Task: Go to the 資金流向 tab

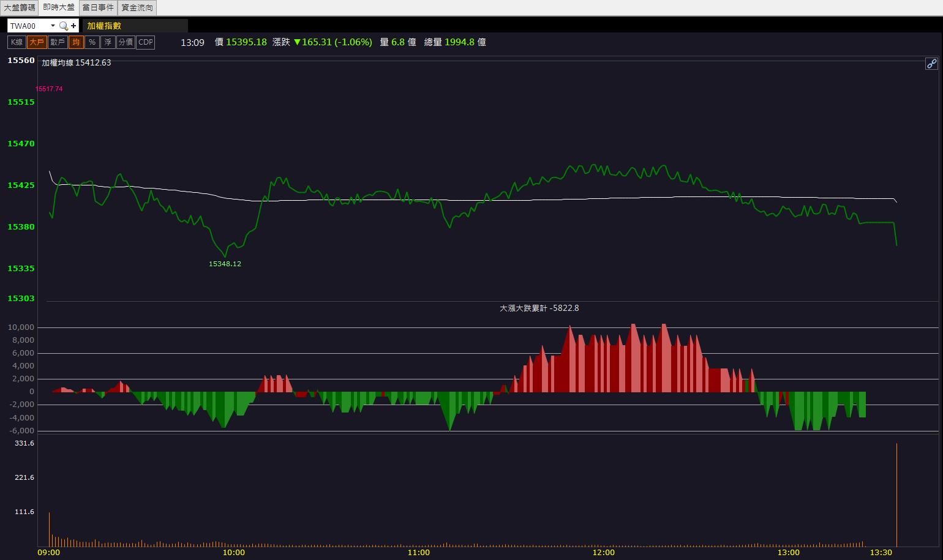Action: pyautogui.click(x=137, y=8)
